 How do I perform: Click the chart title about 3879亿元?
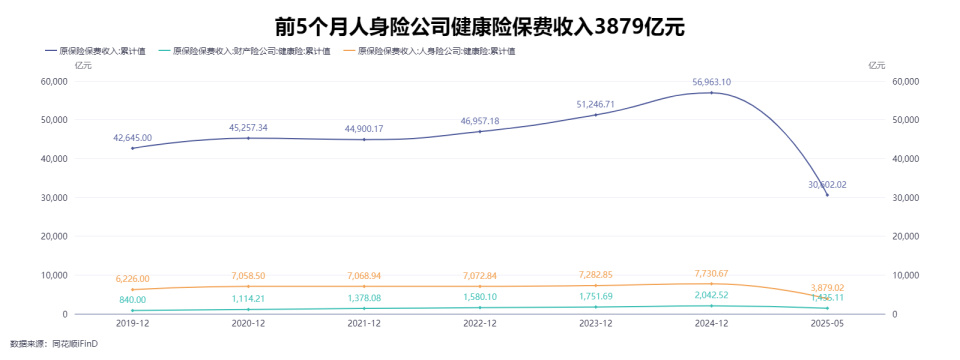(479, 28)
